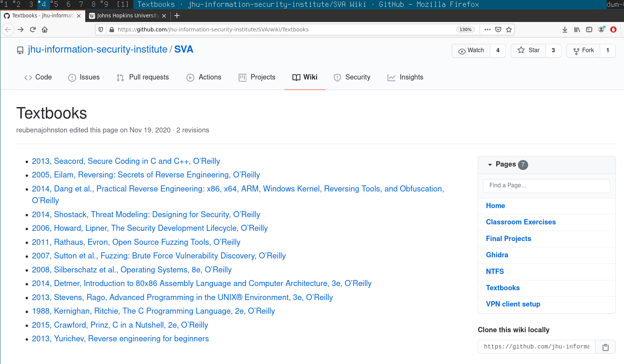Open VPN client setup wiki page
This screenshot has width=624, height=364.
point(513,304)
